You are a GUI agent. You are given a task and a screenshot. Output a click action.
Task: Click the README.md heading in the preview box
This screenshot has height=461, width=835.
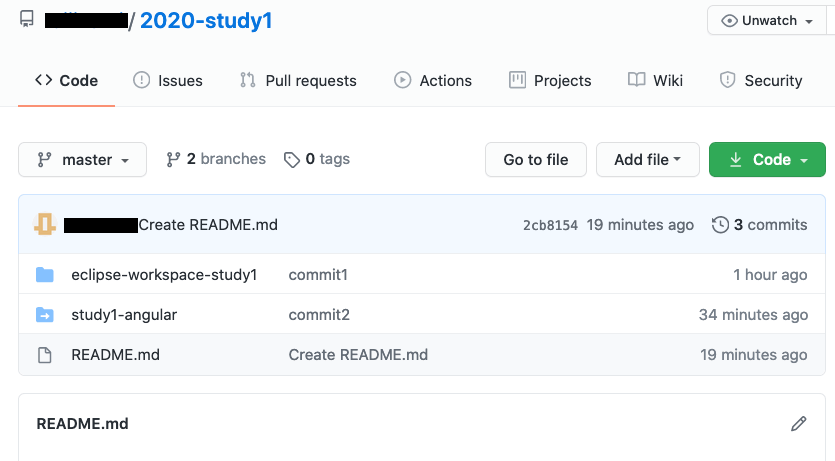click(x=83, y=424)
